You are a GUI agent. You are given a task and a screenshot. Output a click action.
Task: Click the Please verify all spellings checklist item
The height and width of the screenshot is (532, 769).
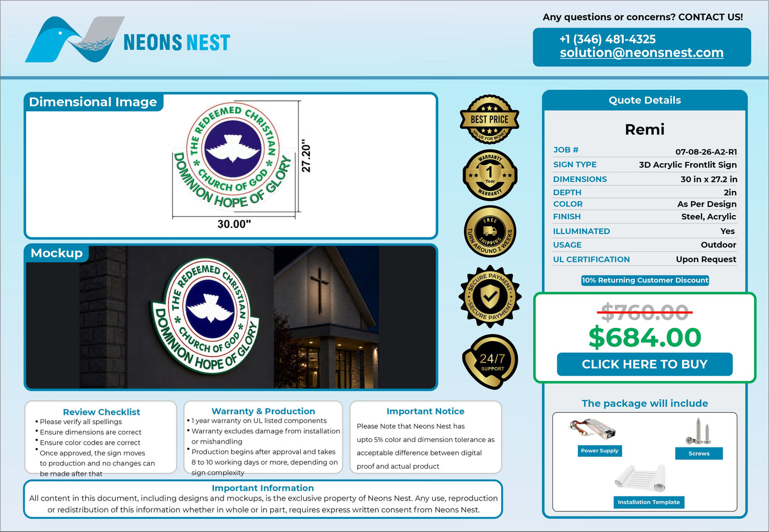[81, 422]
